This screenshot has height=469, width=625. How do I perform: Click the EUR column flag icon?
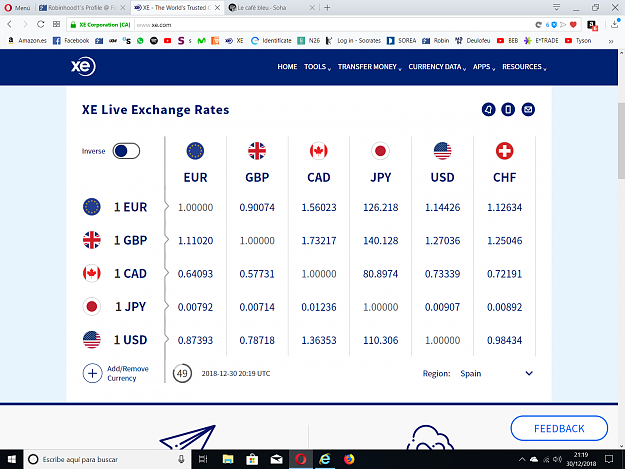click(195, 151)
